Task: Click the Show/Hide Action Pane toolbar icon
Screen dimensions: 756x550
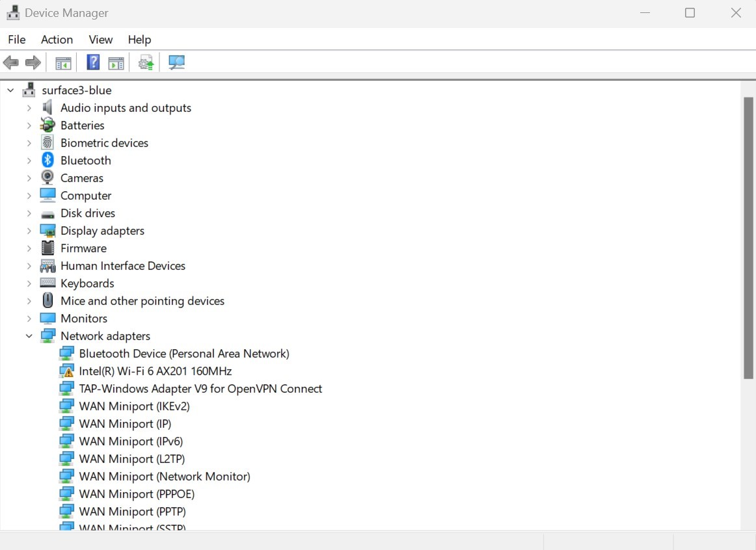Action: [x=116, y=62]
